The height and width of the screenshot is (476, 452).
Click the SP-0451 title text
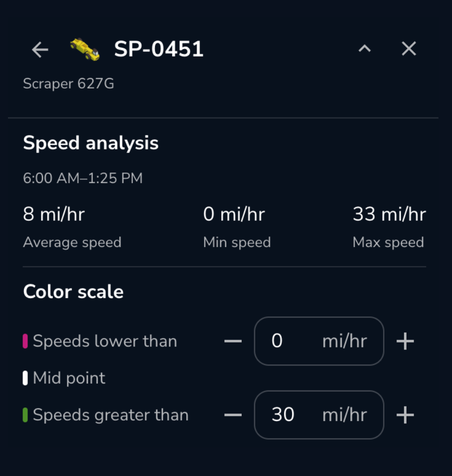tap(159, 49)
